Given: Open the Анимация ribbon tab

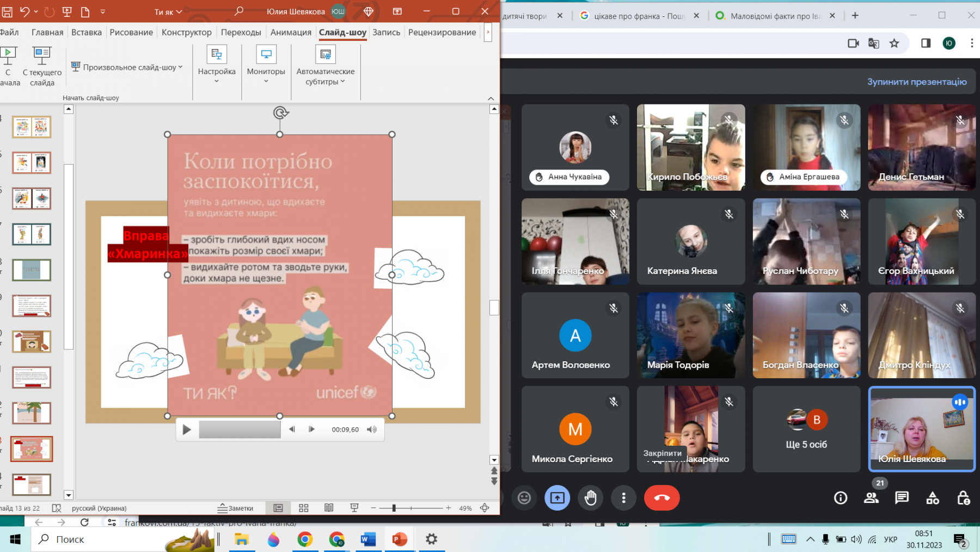Looking at the screenshot, I should pos(291,32).
